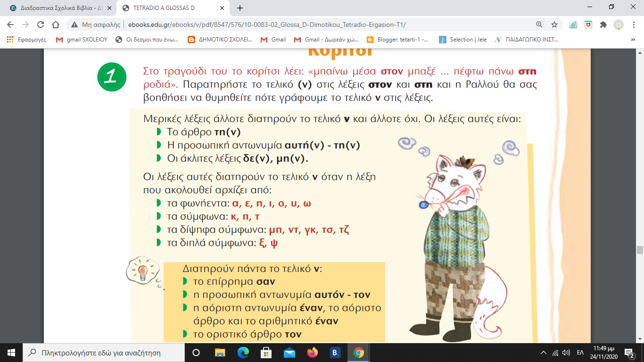Viewport: 644px width, 362px height.
Task: Click the page vertical scrollbar thumb
Action: click(640, 250)
